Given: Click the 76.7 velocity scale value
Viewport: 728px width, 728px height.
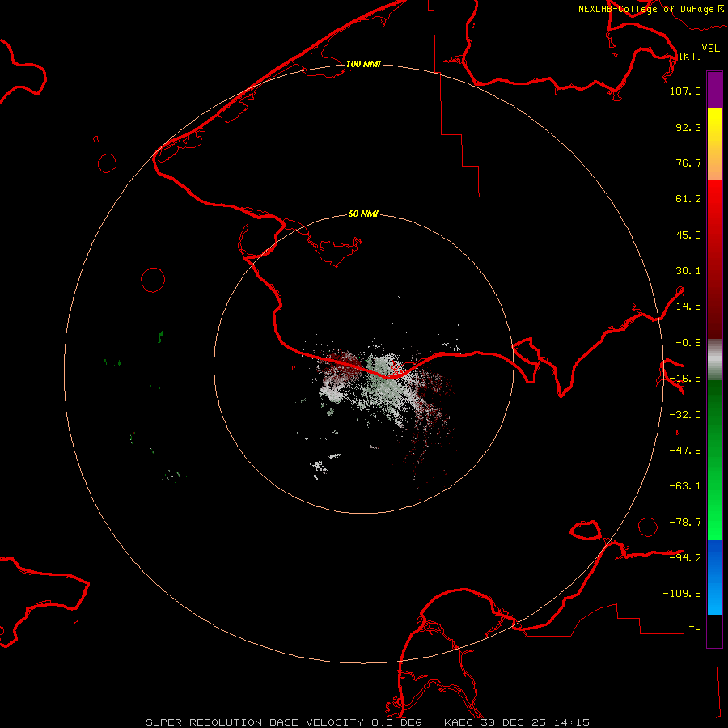Looking at the screenshot, I should [688, 163].
